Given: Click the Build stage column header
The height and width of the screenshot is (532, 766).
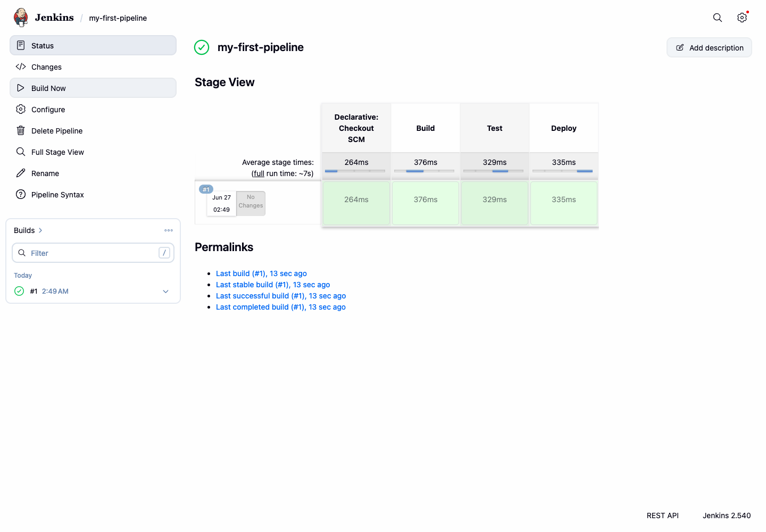Looking at the screenshot, I should [x=426, y=128].
